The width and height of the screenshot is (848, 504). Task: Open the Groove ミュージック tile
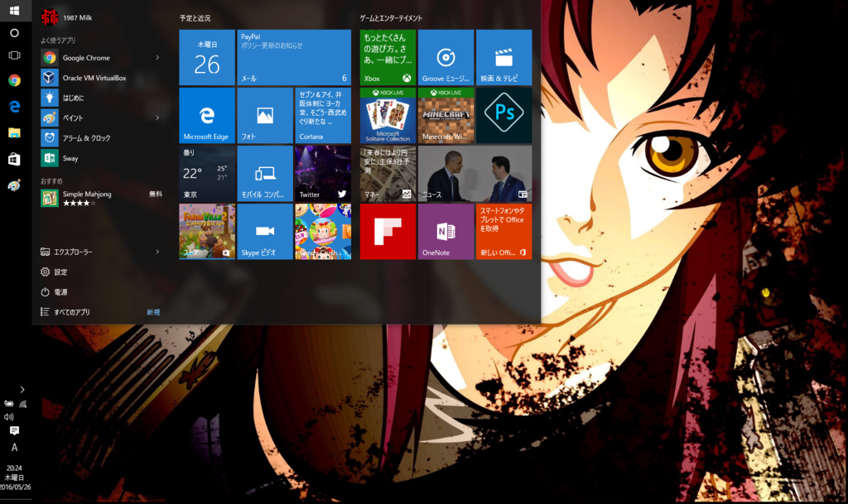pyautogui.click(x=446, y=57)
